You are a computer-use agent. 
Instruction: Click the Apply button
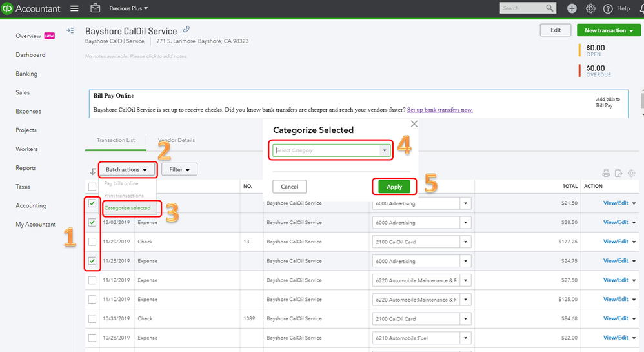click(x=394, y=187)
